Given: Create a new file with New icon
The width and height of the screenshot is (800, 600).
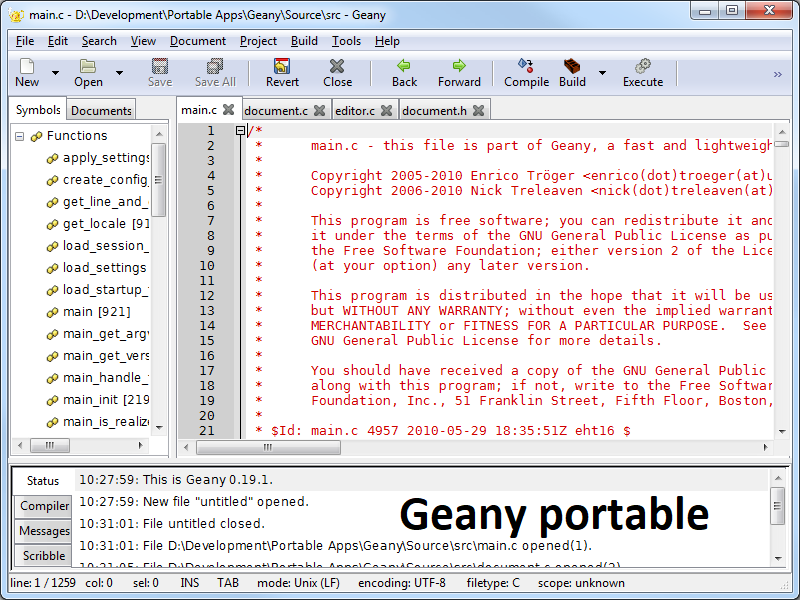Looking at the screenshot, I should pyautogui.click(x=27, y=66).
